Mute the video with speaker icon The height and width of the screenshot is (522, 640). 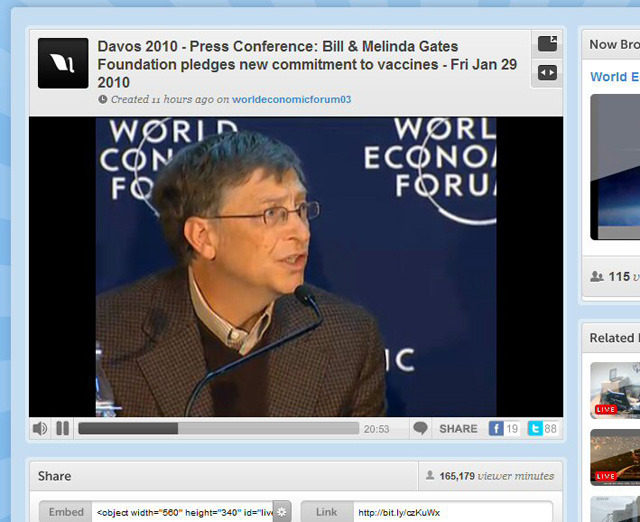coord(40,429)
